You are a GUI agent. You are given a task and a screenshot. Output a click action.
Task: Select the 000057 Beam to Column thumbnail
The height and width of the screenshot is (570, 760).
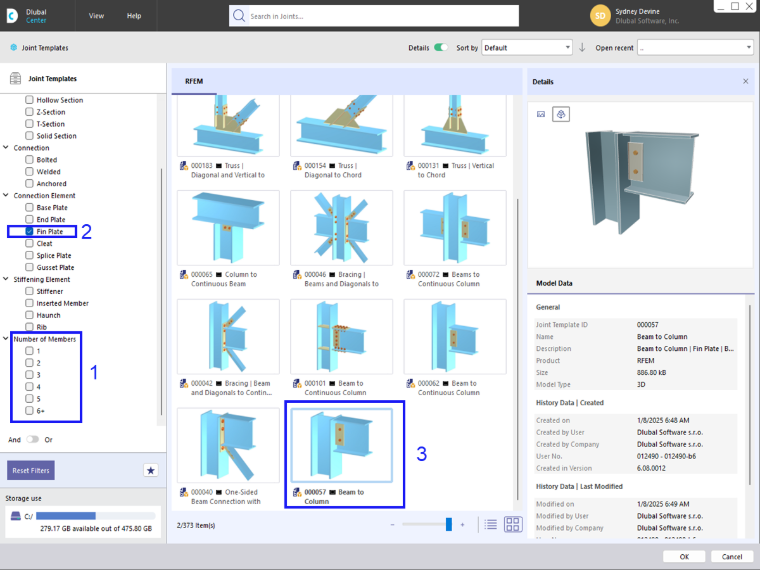click(342, 445)
